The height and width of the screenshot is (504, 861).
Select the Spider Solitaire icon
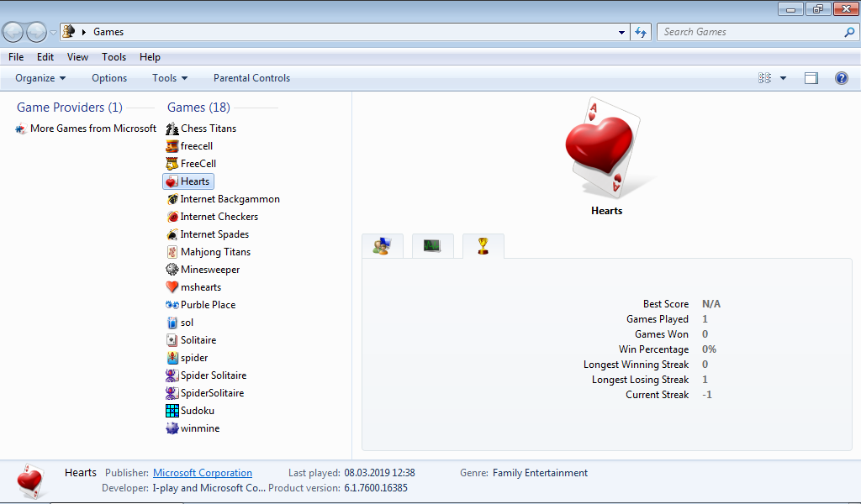pyautogui.click(x=172, y=375)
